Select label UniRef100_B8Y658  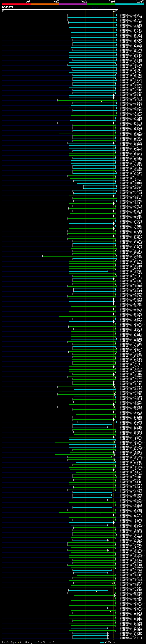click(131, 161)
